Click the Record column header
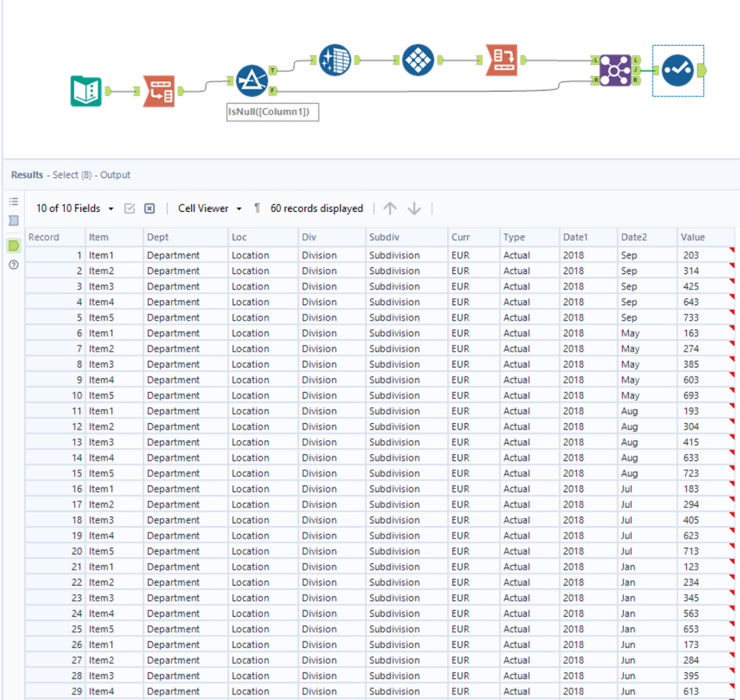 tap(55, 237)
